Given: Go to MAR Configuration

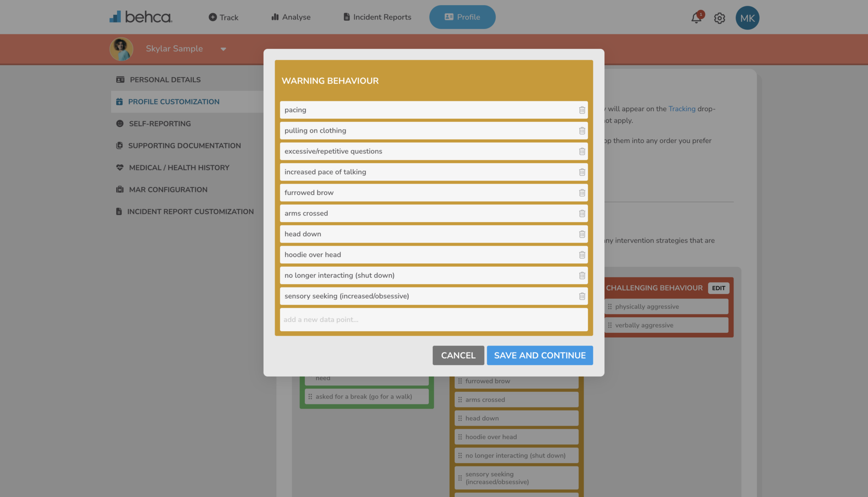Looking at the screenshot, I should (x=168, y=190).
